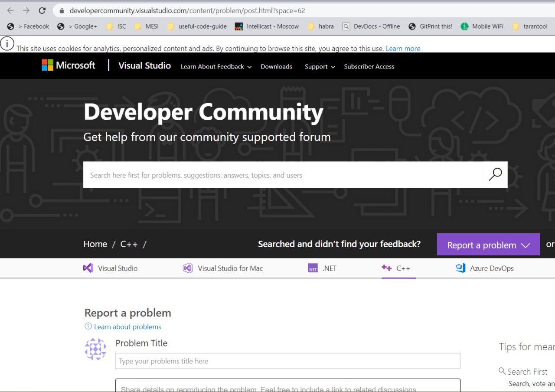
Task: Open the Google+ bookmark
Action: tap(78, 26)
